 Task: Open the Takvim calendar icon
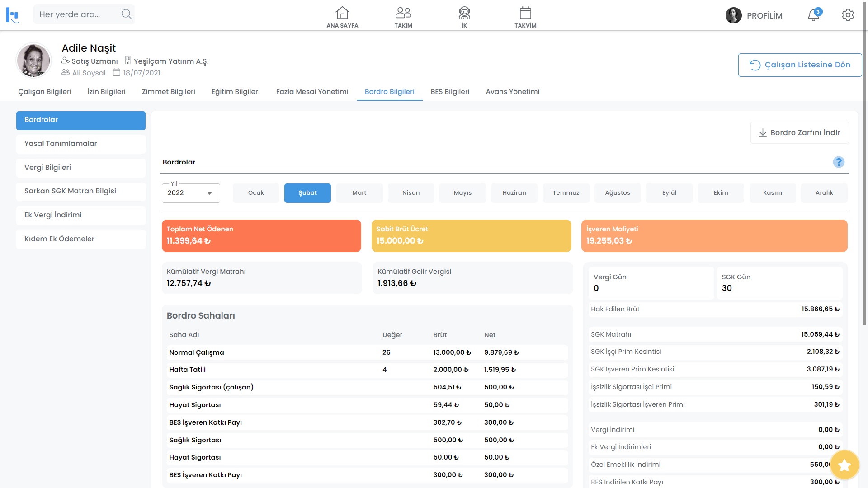tap(524, 11)
